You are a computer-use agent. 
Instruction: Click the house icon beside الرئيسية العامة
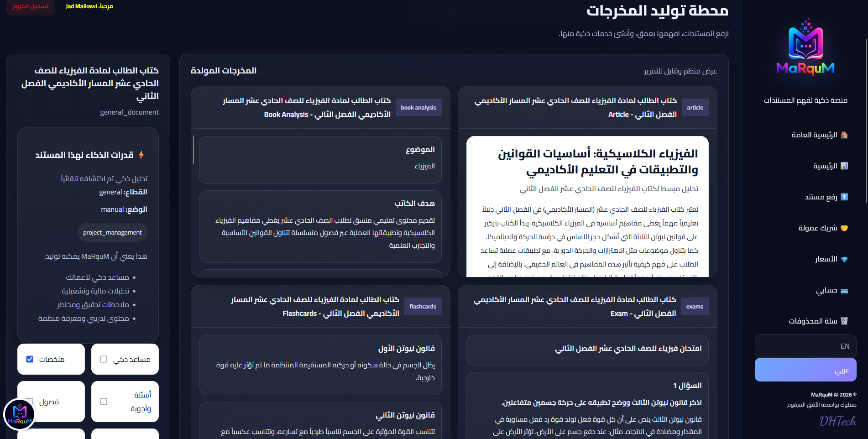point(844,135)
